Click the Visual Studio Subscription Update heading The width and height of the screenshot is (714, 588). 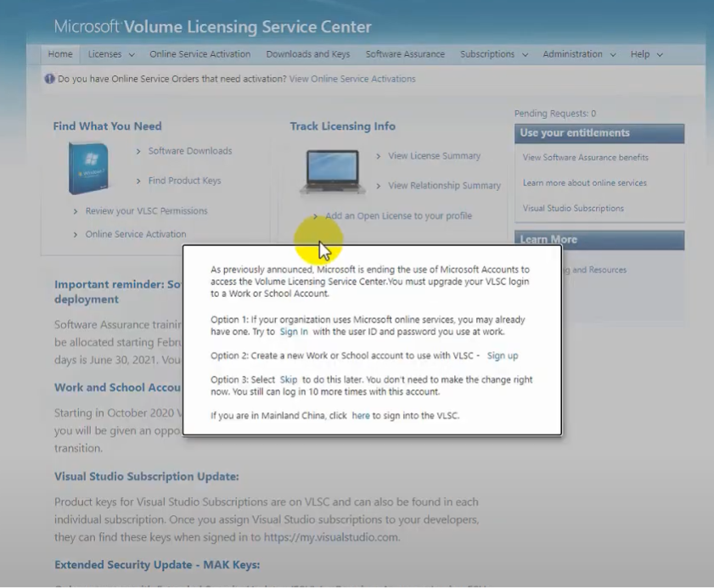[147, 477]
